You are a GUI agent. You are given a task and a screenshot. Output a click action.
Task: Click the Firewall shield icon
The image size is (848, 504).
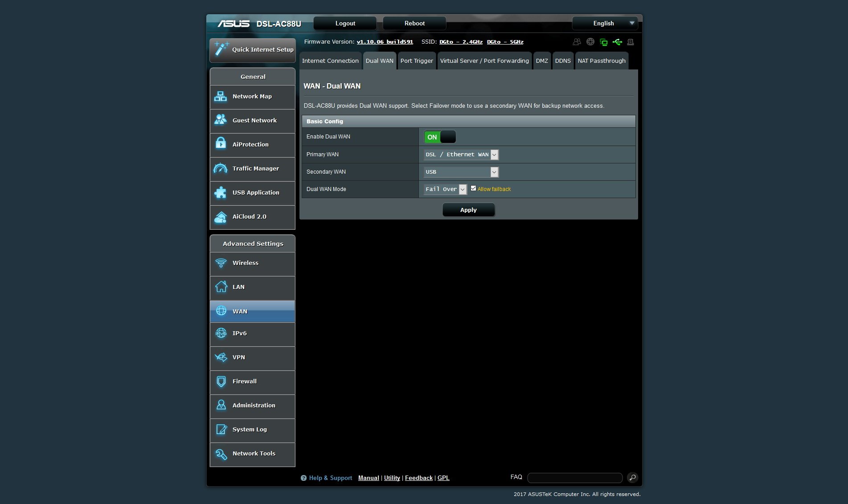pos(221,382)
